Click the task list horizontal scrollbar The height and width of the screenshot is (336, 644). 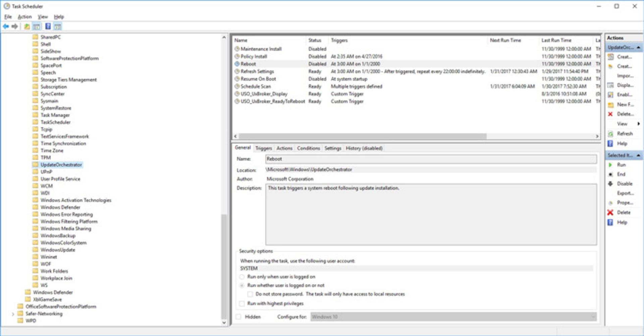pyautogui.click(x=362, y=136)
